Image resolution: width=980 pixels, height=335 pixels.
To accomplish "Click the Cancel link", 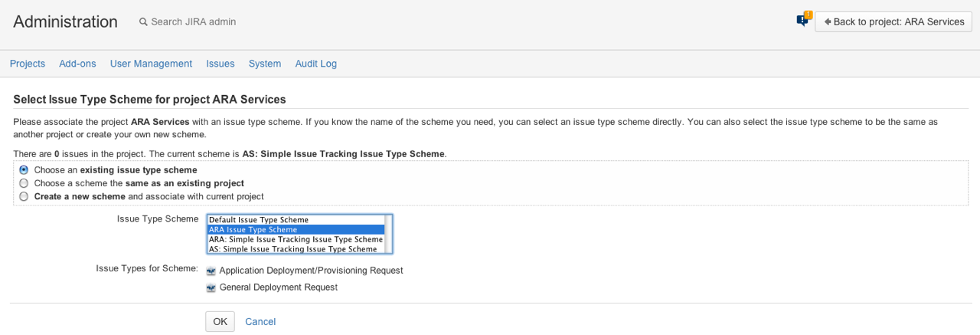I will (260, 322).
